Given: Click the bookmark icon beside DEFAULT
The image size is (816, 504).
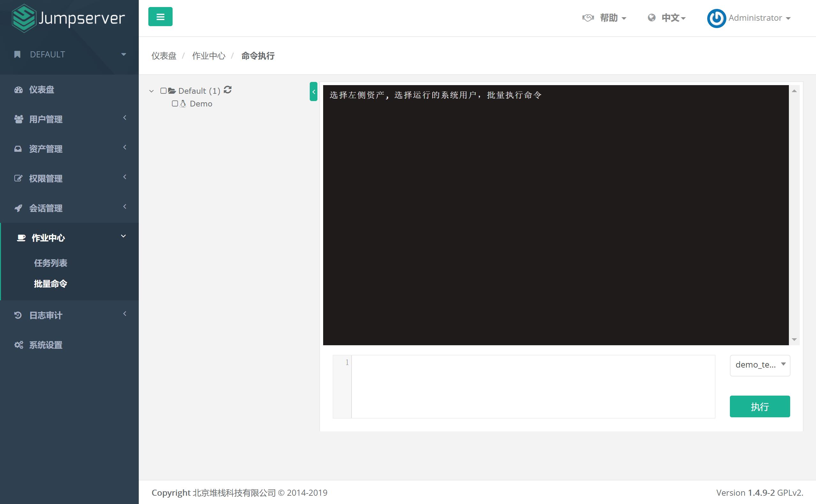Looking at the screenshot, I should pyautogui.click(x=17, y=54).
